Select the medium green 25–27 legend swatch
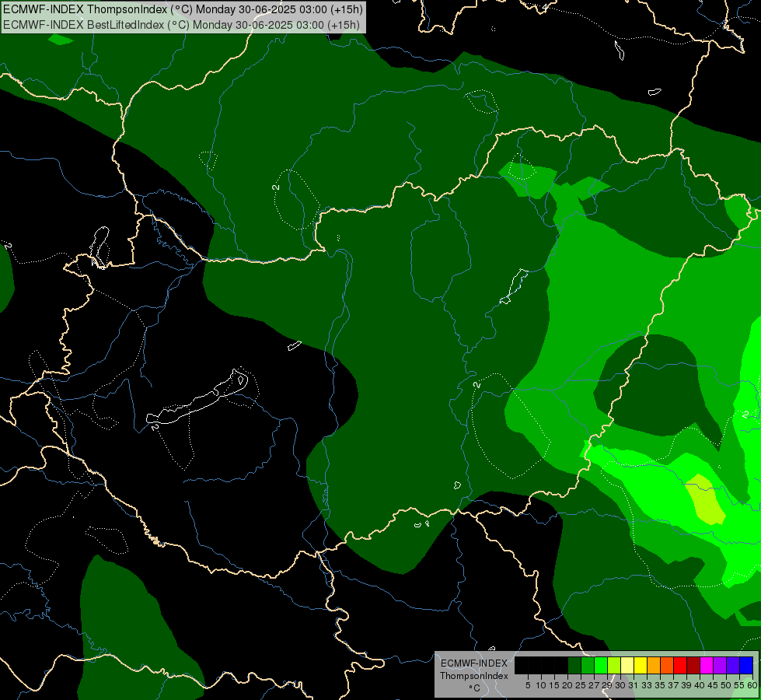Viewport: 761px width, 700px height. (x=588, y=665)
